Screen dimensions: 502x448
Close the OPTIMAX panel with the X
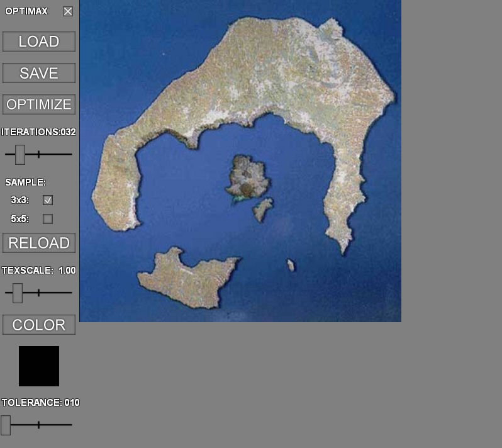[x=68, y=11]
